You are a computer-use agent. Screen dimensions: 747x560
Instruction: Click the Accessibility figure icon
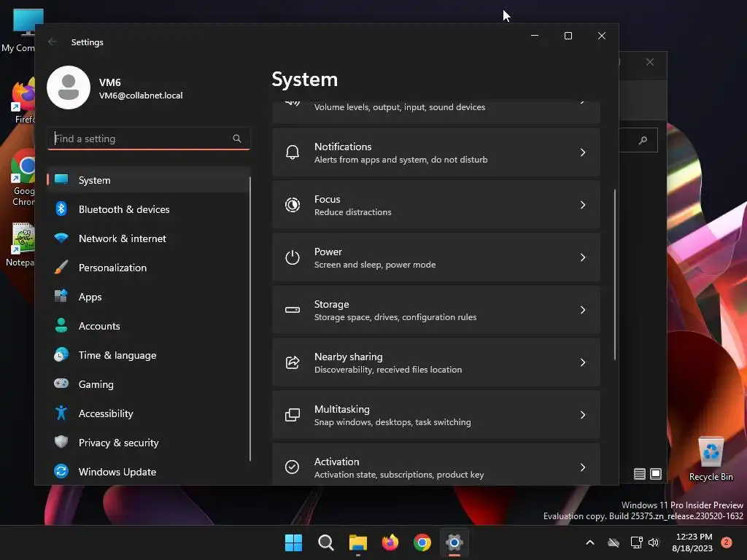click(61, 413)
